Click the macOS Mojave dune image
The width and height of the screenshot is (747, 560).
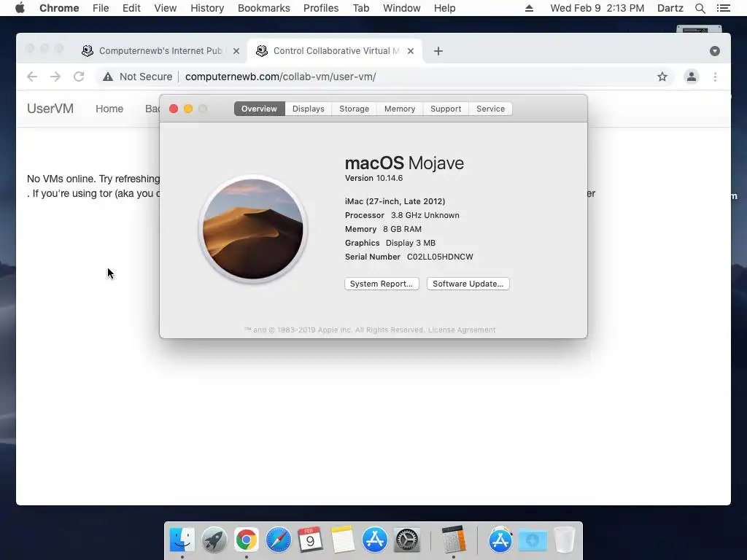click(x=253, y=229)
